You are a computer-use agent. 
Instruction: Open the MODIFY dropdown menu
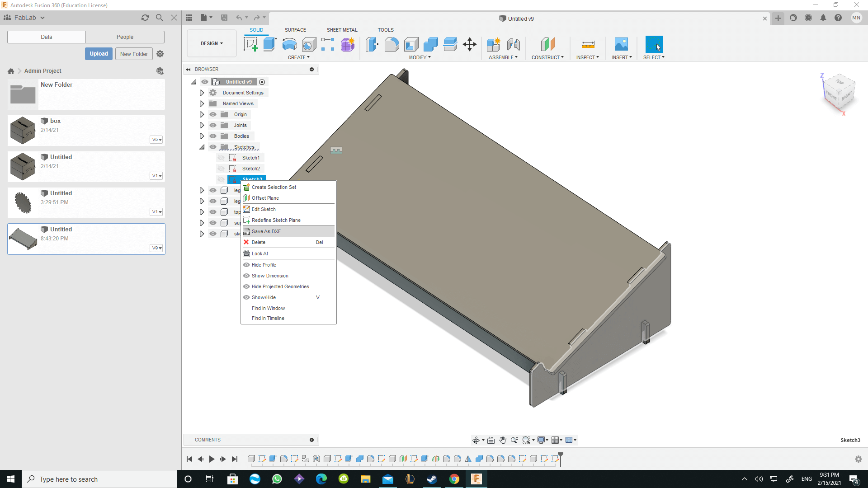(420, 57)
